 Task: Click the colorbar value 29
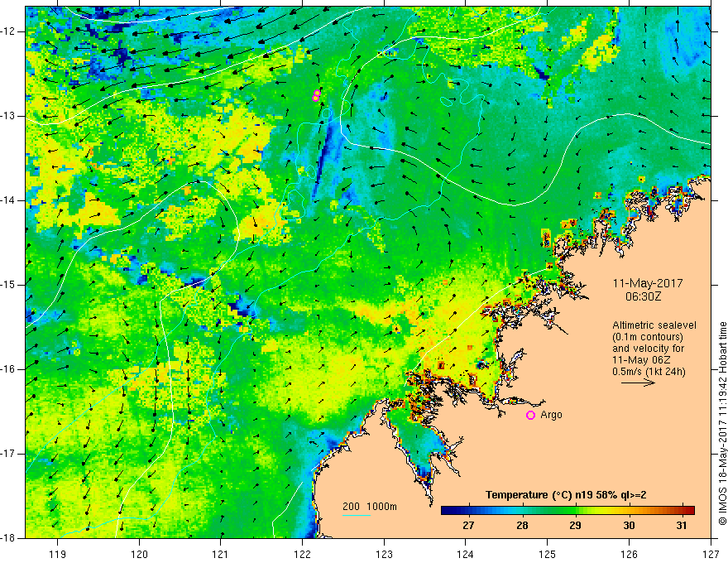pyautogui.click(x=575, y=526)
